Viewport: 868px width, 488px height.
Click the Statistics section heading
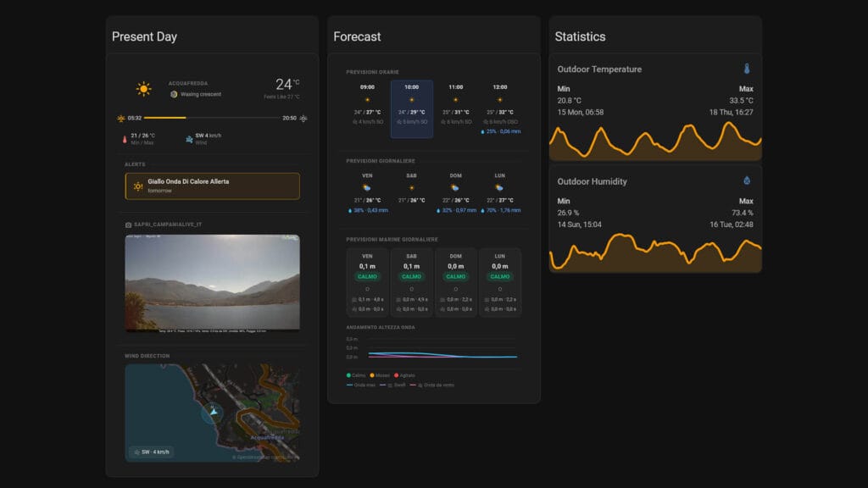[580, 36]
